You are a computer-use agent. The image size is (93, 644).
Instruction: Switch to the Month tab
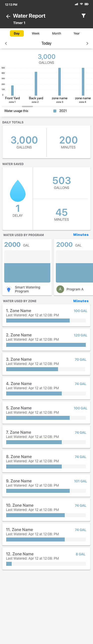click(x=57, y=34)
